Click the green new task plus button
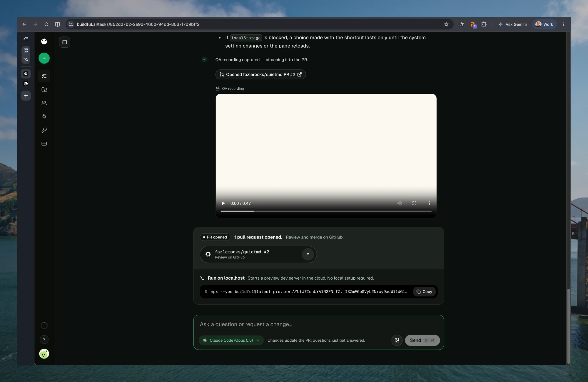The width and height of the screenshot is (588, 382). click(44, 58)
